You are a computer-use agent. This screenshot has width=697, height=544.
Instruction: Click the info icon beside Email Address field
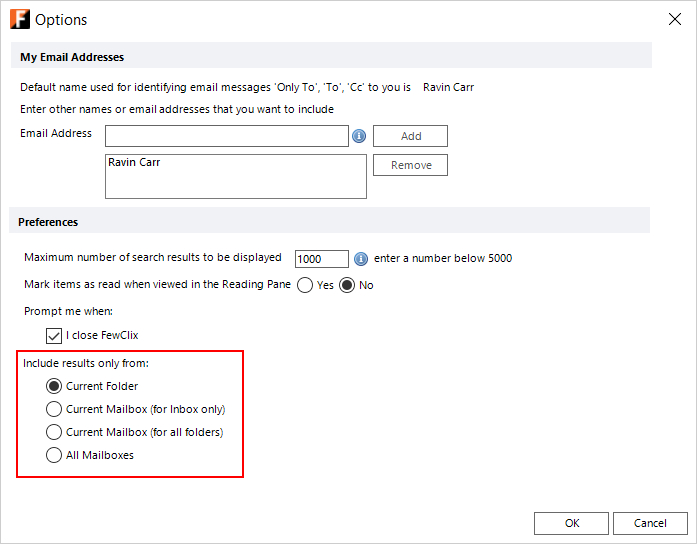coord(359,136)
